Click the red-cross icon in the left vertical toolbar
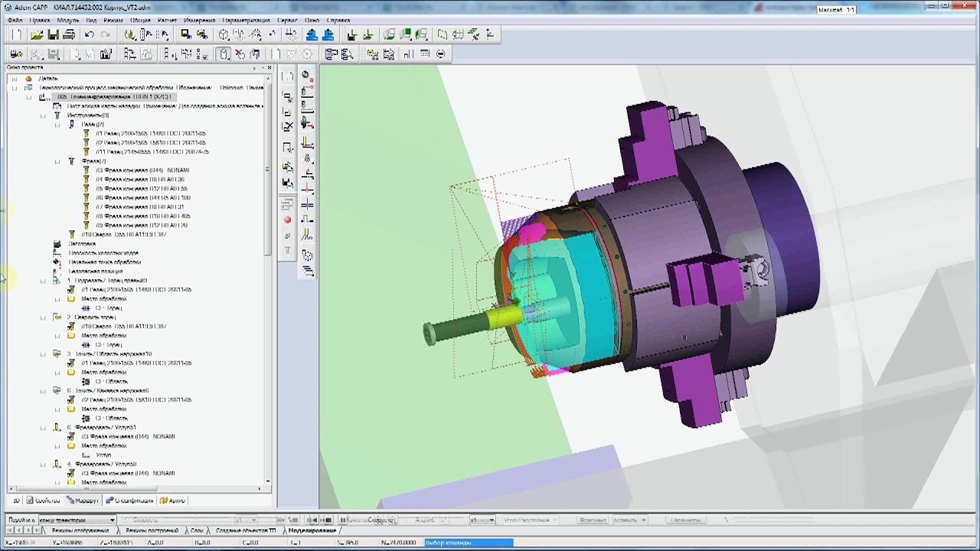This screenshot has height=551, width=980. coord(287,126)
